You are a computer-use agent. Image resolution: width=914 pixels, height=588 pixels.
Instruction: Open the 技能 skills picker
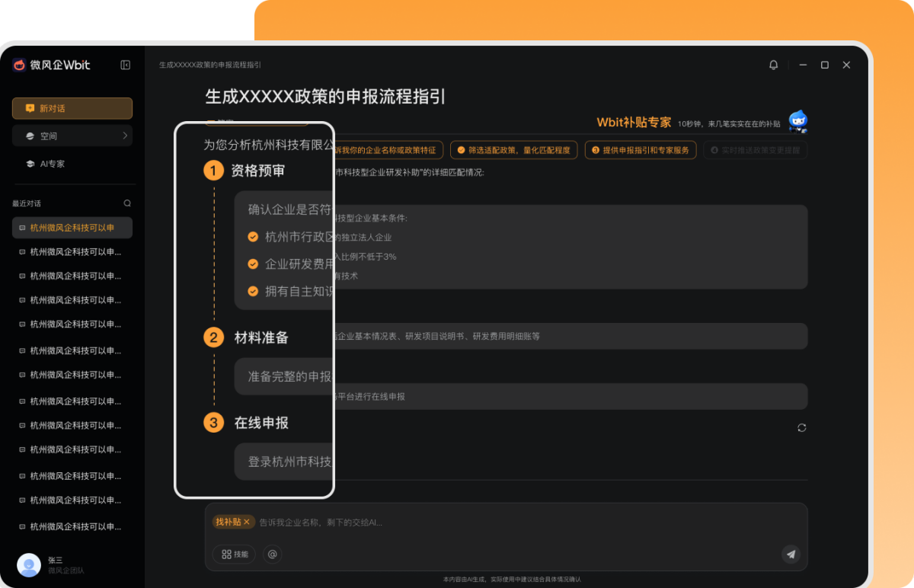[233, 554]
